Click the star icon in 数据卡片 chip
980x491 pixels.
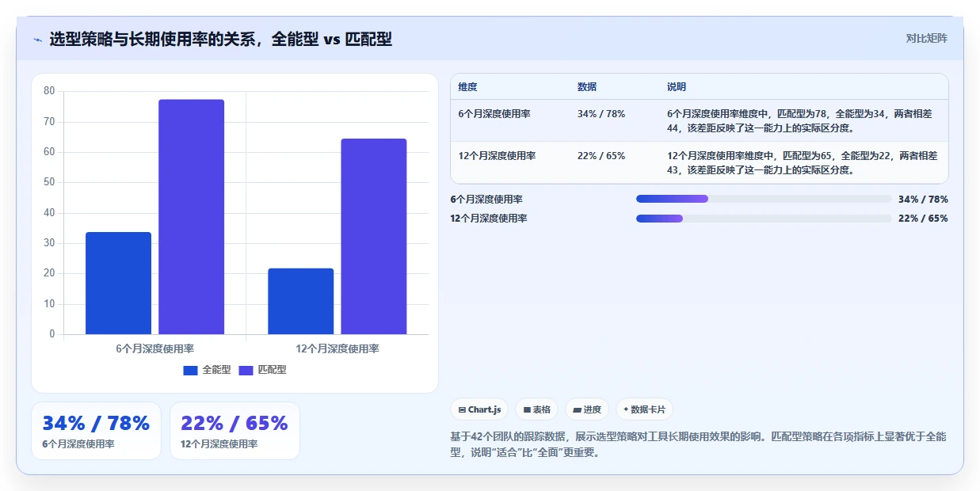[626, 410]
